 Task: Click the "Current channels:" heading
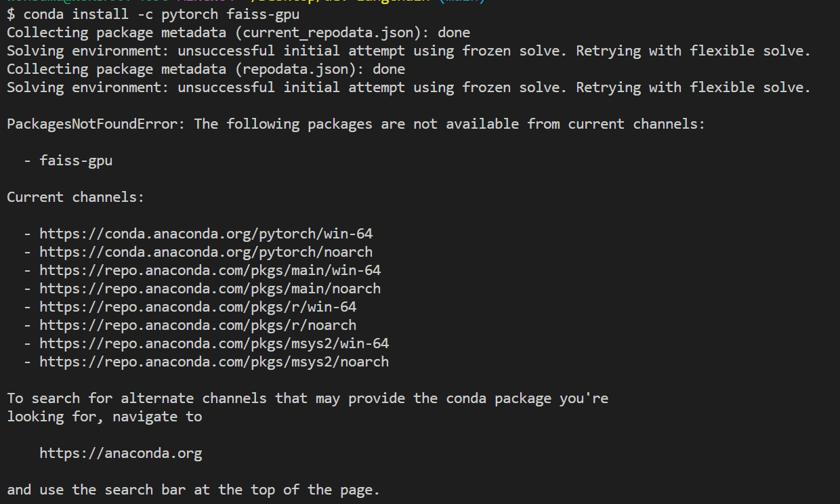pos(75,197)
